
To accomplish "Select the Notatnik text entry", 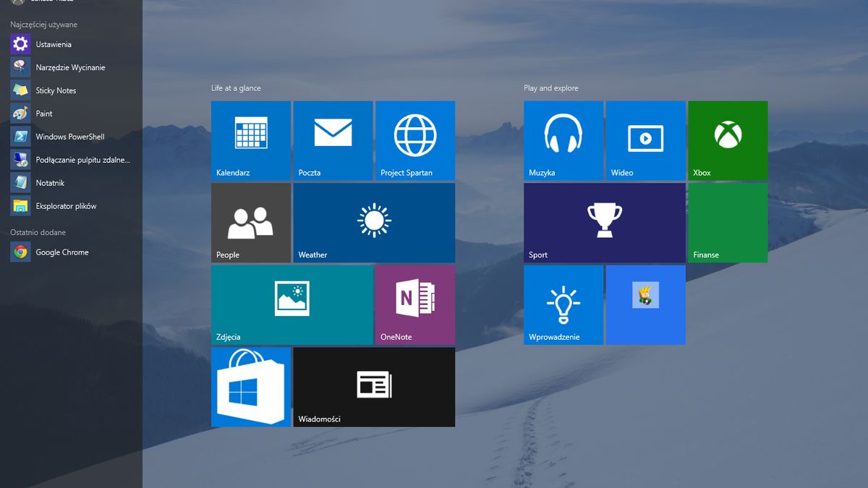I will 50,184.
